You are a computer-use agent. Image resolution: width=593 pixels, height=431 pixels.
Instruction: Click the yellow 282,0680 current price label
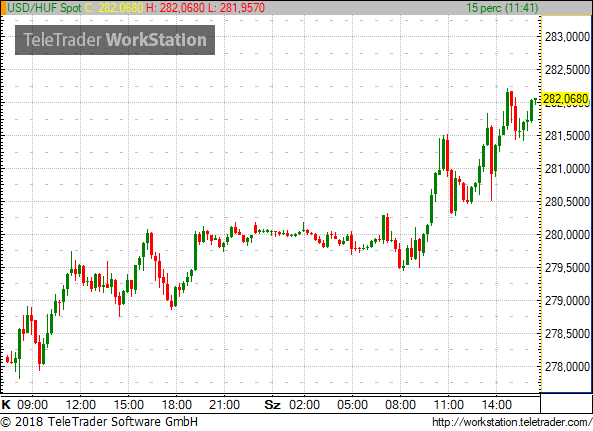(x=566, y=99)
